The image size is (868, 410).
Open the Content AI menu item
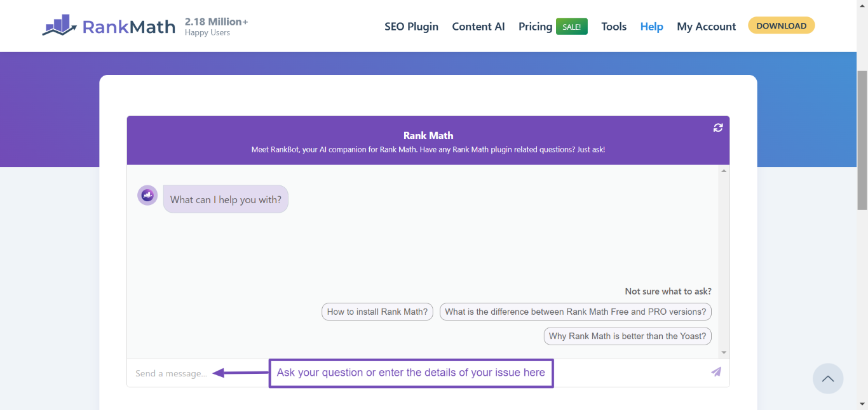(x=478, y=27)
